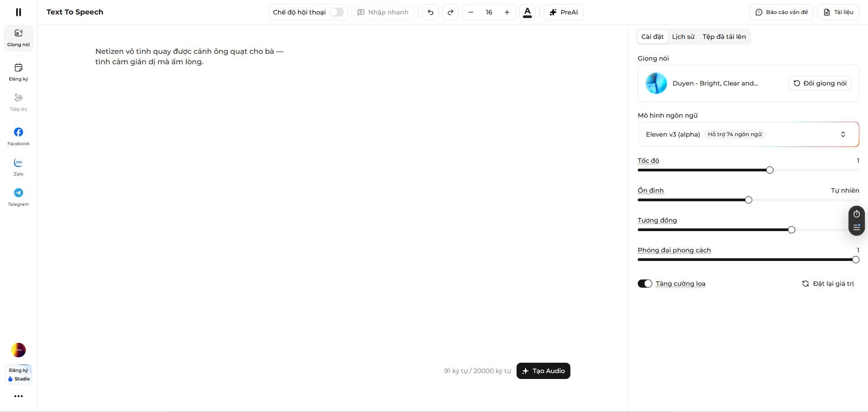
Task: Open the timer icon on floating panel
Action: pos(856,214)
